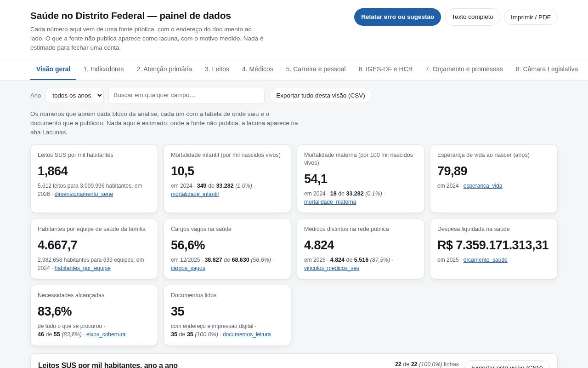
Task: Go to '8. Câmara Legislativa' tab
Action: (547, 69)
